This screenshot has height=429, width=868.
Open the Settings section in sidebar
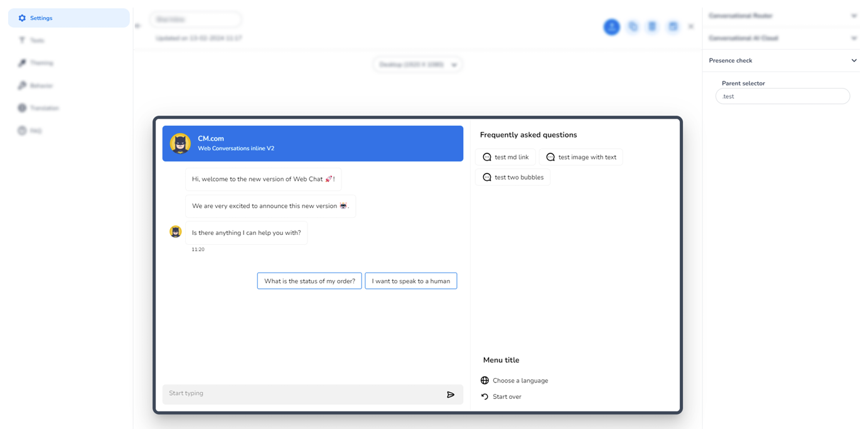point(68,18)
